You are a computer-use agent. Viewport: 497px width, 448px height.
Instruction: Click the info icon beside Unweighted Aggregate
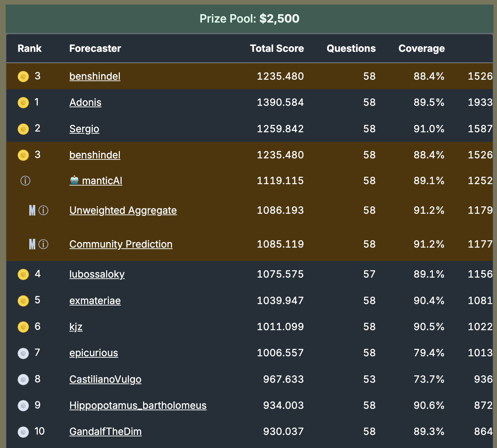click(43, 211)
